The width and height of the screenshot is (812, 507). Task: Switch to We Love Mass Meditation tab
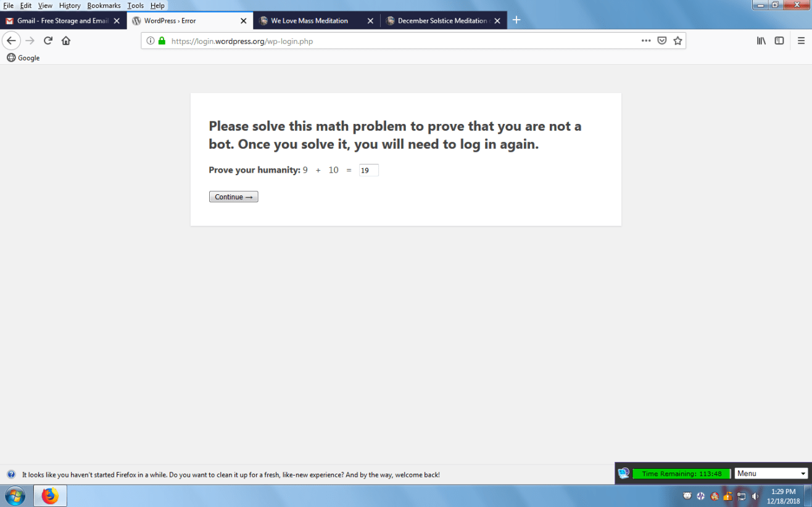(x=309, y=21)
